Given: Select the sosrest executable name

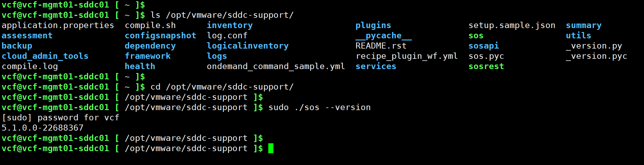Looking at the screenshot, I should click(x=486, y=66).
